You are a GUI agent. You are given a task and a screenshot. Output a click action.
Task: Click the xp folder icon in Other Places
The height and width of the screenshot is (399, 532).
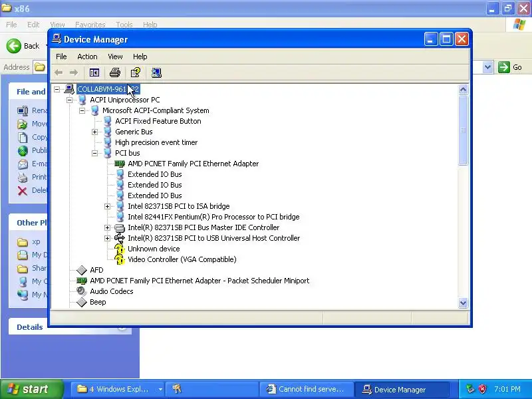tap(23, 242)
